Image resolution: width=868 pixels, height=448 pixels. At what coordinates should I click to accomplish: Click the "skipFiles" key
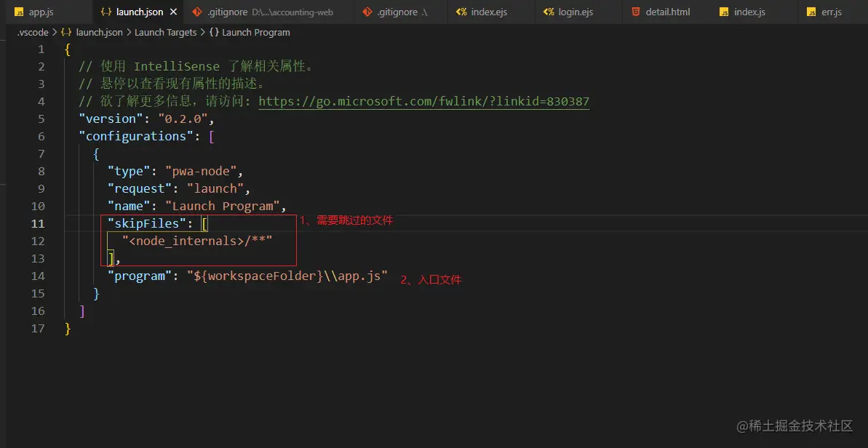pyautogui.click(x=147, y=223)
